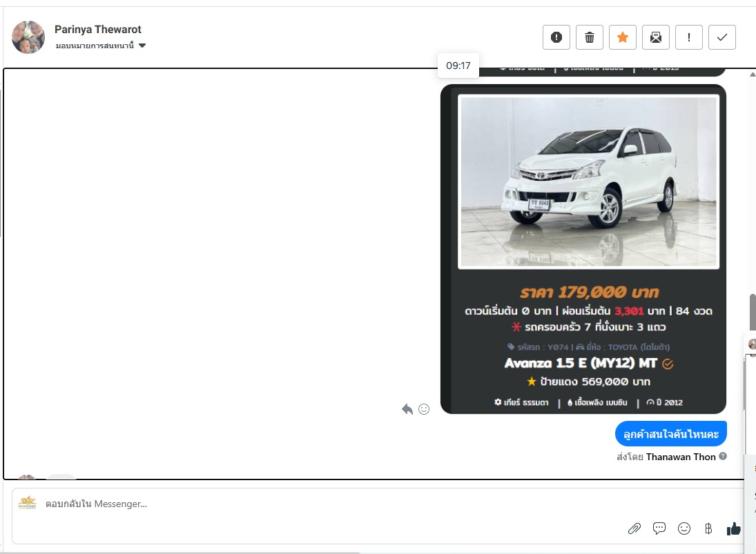Image resolution: width=756 pixels, height=554 pixels.
Task: Click sender name Thanawan Thon
Action: [x=681, y=457]
